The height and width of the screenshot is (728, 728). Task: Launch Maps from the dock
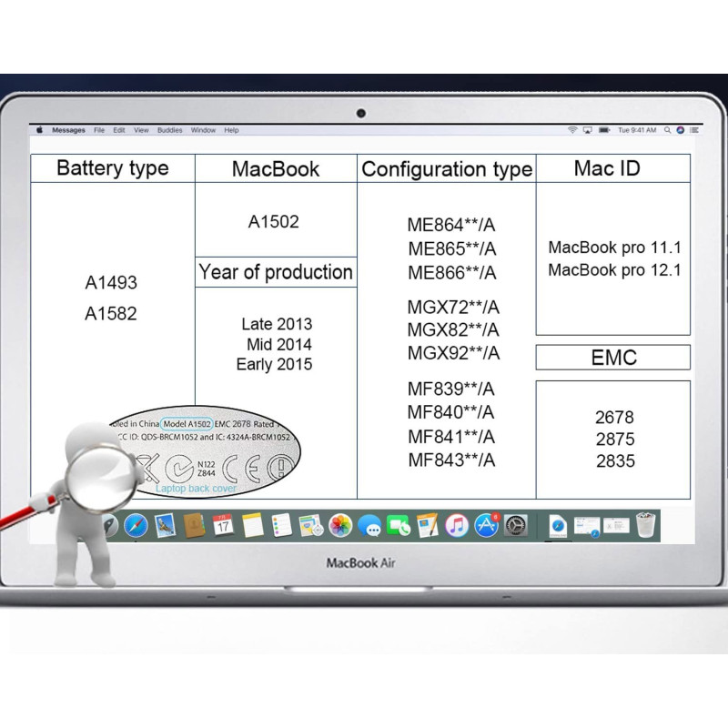pyautogui.click(x=310, y=526)
